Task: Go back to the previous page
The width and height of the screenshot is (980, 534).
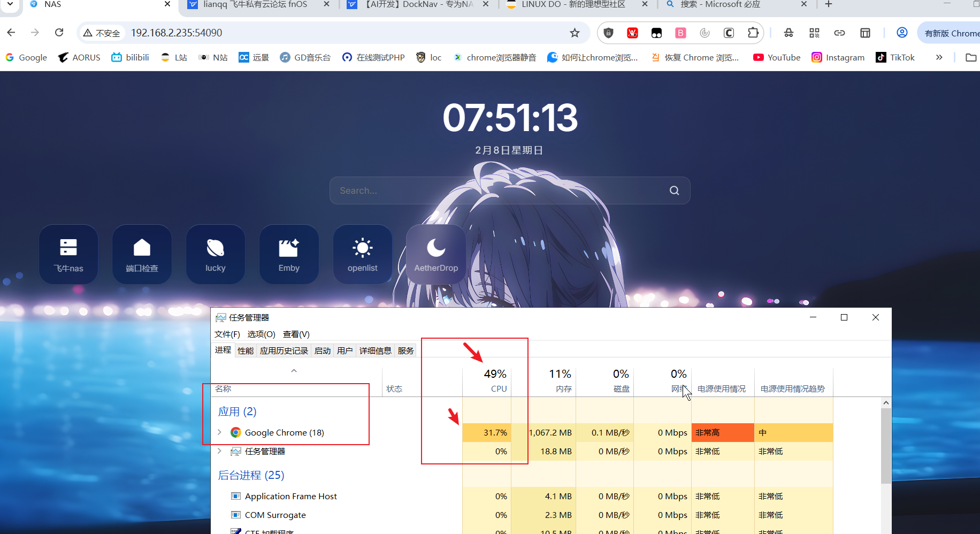Action: 11,33
